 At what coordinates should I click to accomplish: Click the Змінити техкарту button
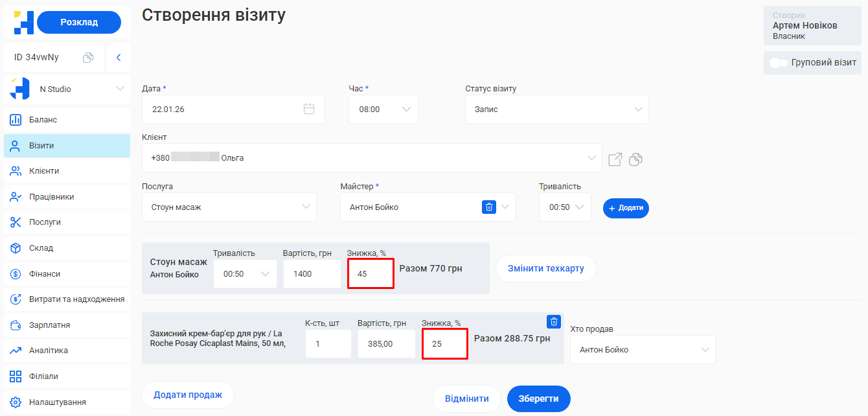[x=545, y=268]
